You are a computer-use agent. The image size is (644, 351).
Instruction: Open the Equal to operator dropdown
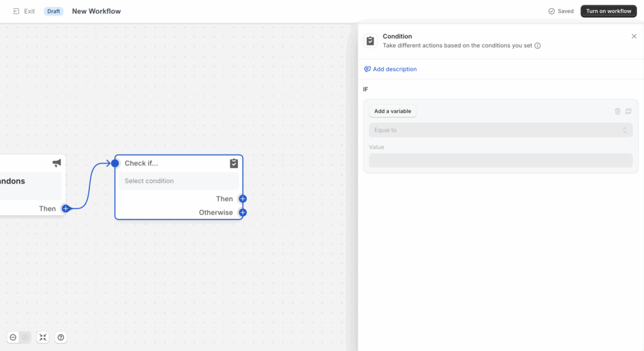tap(501, 130)
